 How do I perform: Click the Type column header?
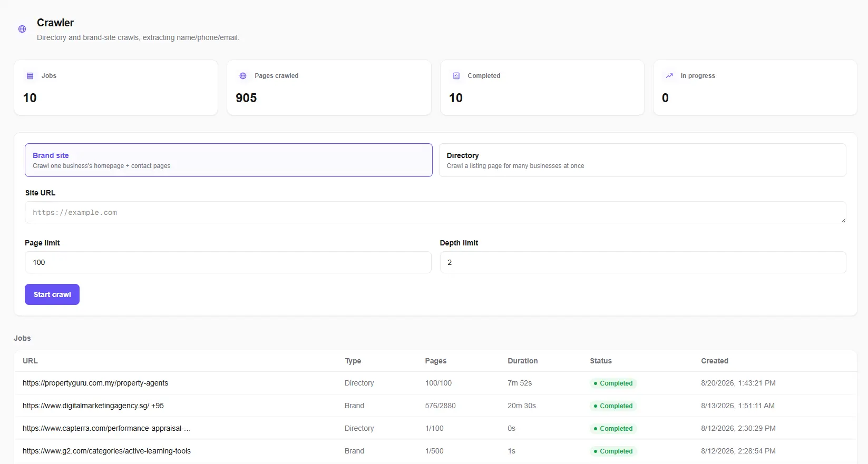click(353, 361)
